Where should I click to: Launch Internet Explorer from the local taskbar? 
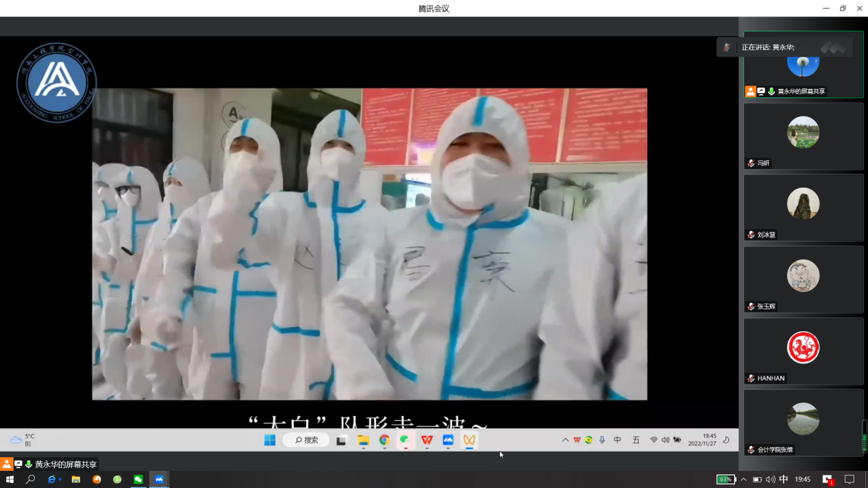[x=53, y=480]
